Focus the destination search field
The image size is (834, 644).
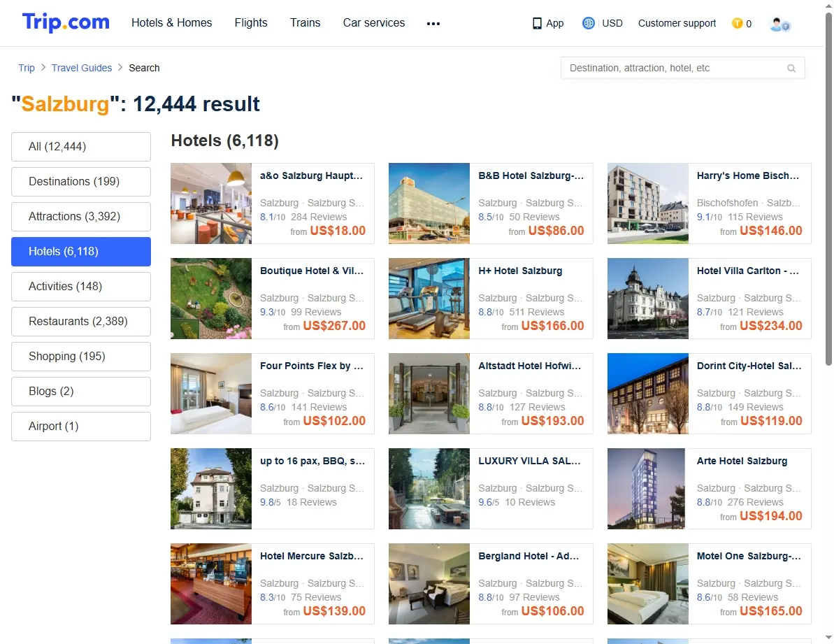(x=682, y=68)
